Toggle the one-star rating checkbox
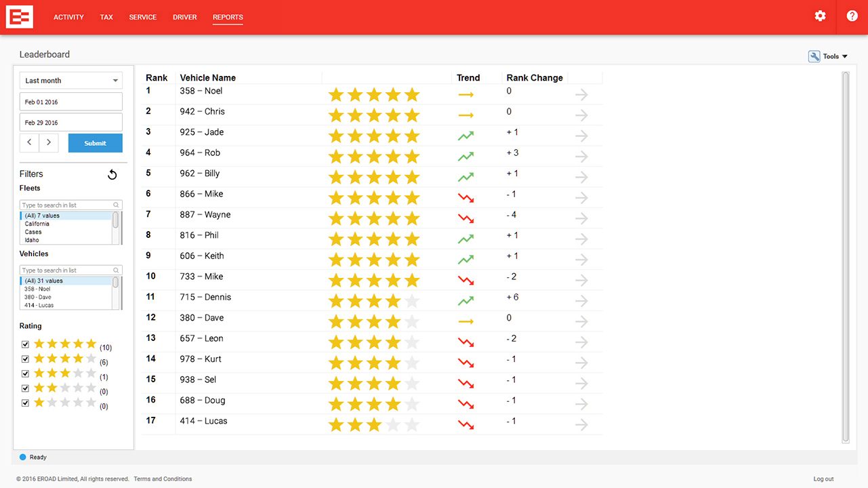 (x=26, y=403)
